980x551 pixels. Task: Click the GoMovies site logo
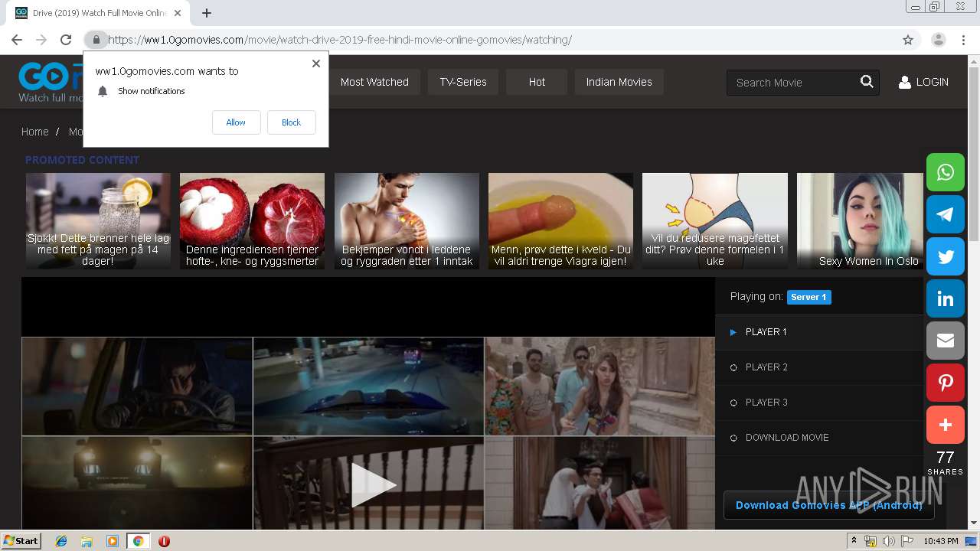tap(51, 82)
